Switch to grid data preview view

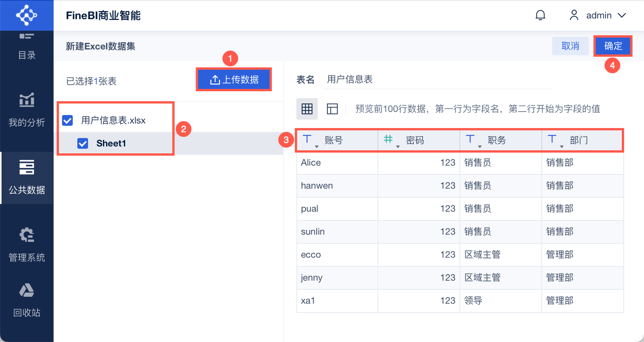pos(307,109)
